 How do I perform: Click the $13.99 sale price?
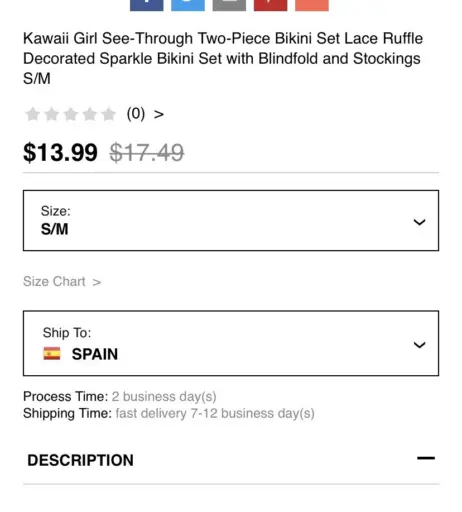pos(60,152)
